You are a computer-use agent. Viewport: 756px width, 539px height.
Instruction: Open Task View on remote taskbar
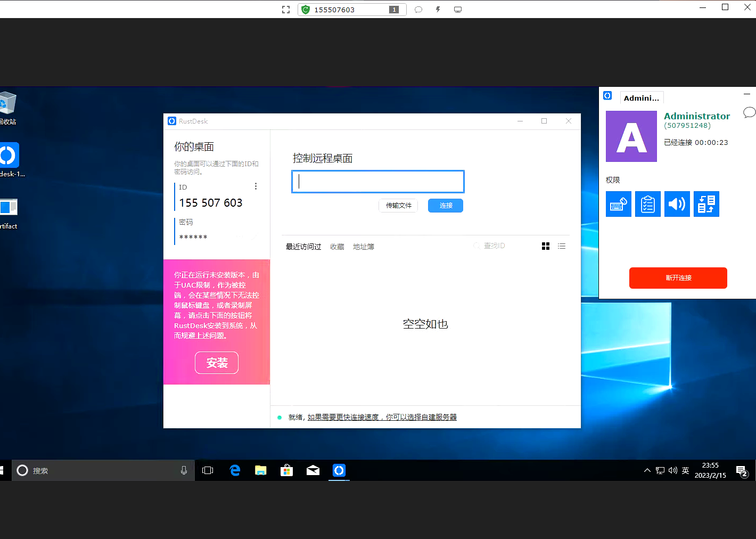tap(208, 470)
